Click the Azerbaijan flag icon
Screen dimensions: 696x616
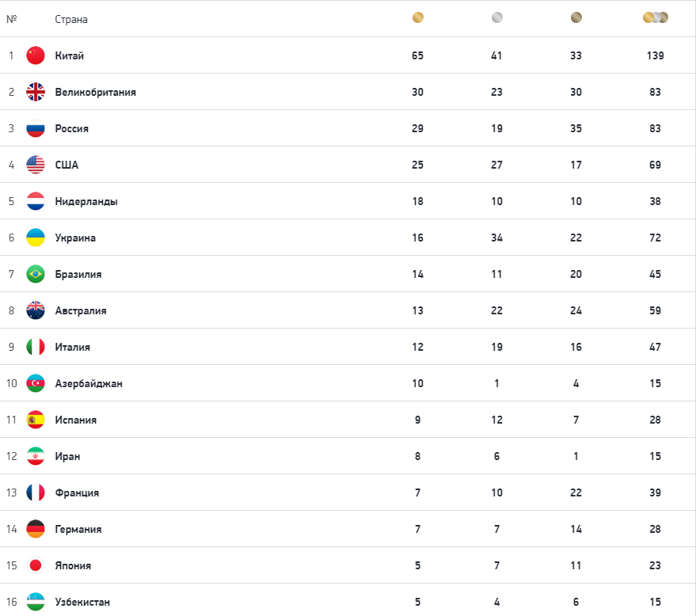(36, 383)
